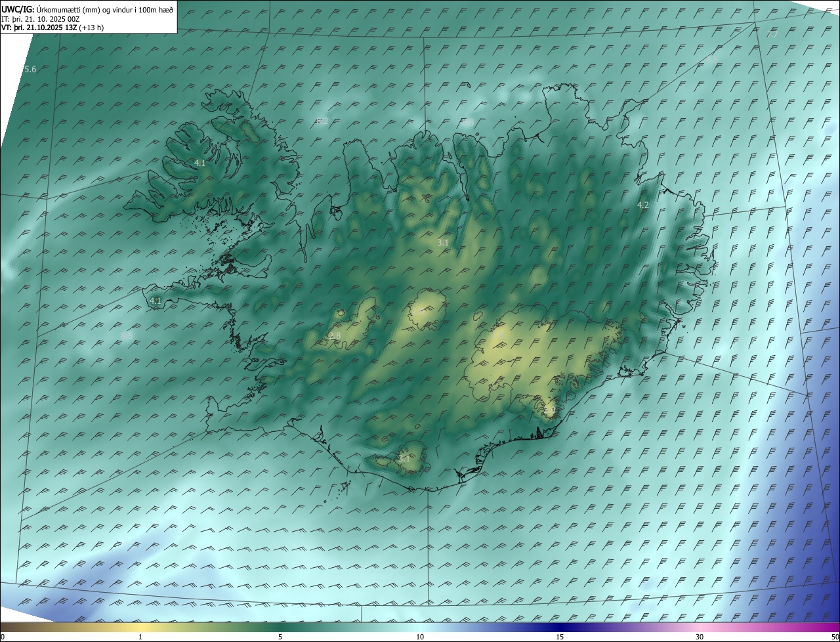840x642 pixels.
Task: Click the 0 tick on the color scale
Action: point(3,637)
